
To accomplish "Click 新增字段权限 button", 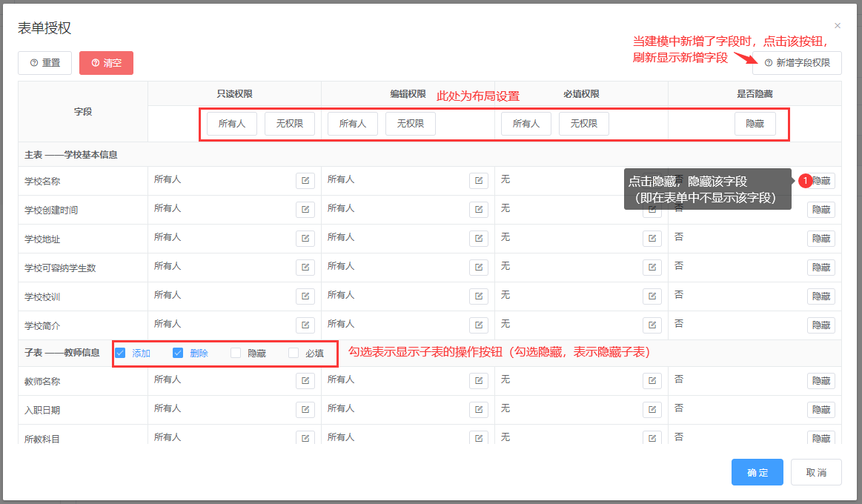I will [x=797, y=63].
